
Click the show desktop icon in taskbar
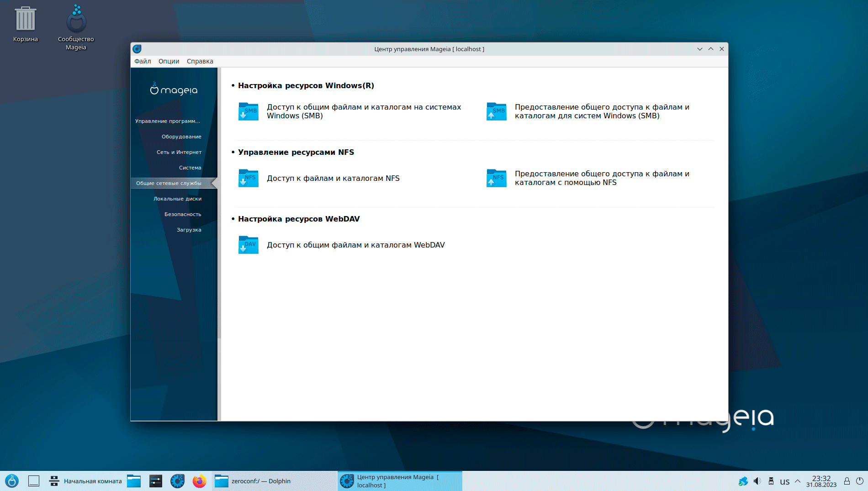pos(34,481)
